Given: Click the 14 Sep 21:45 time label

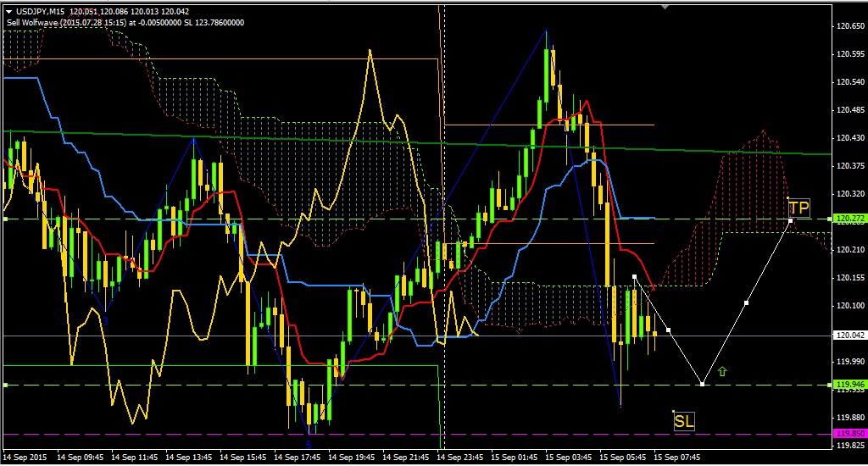Looking at the screenshot, I should click(x=406, y=458).
